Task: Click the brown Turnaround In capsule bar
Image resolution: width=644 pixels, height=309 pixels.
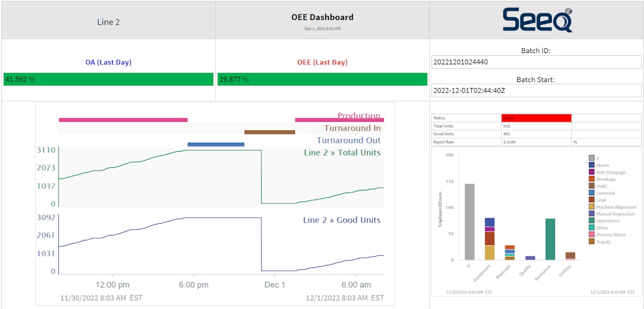Action: point(269,132)
